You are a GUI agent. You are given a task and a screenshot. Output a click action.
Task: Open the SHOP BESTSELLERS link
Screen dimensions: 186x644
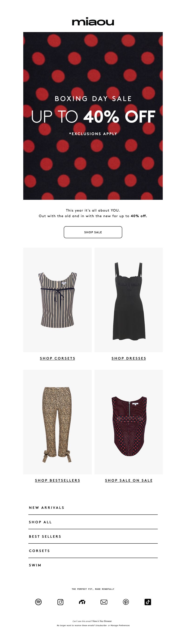(x=58, y=480)
